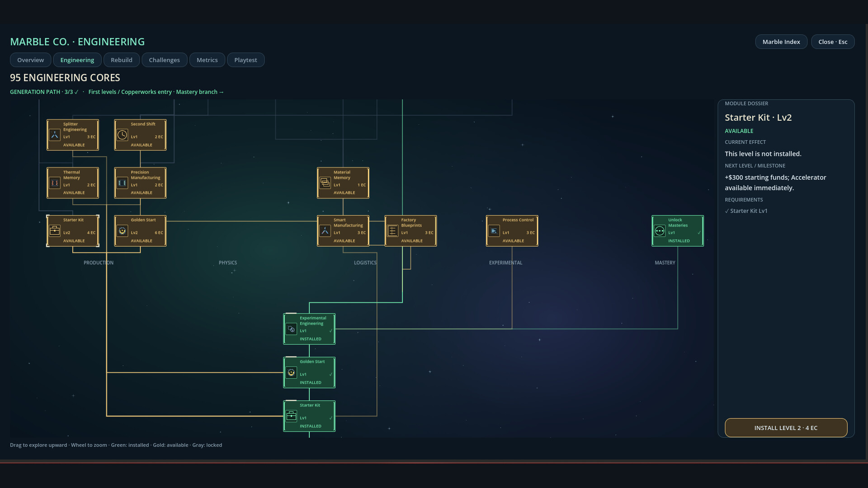Install Level 2 for 4 EC

(786, 427)
